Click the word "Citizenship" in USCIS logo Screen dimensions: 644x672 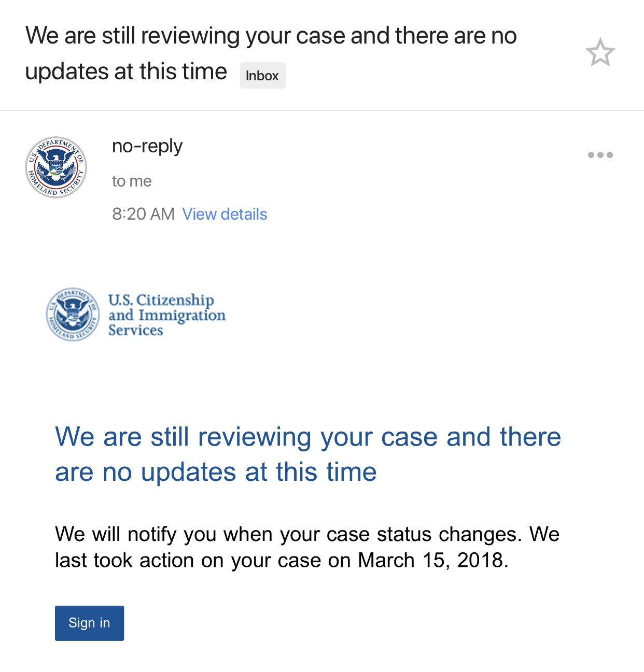point(175,300)
